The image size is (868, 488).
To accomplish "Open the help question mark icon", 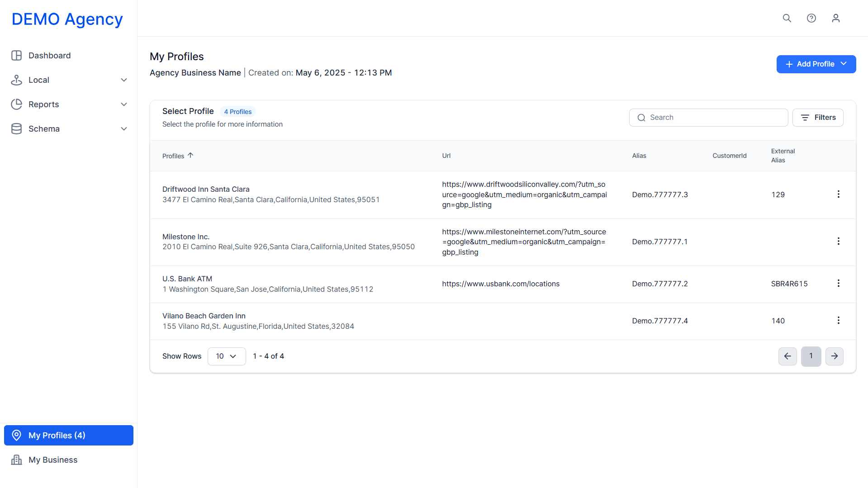I will [x=811, y=18].
